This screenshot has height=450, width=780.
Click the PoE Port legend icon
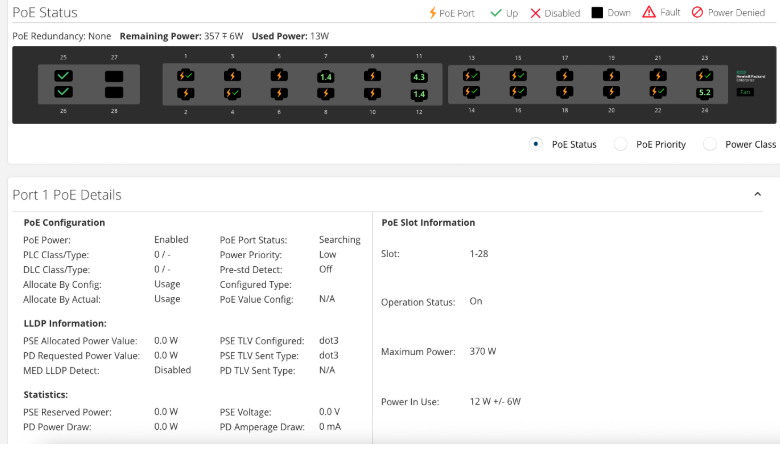pos(432,13)
